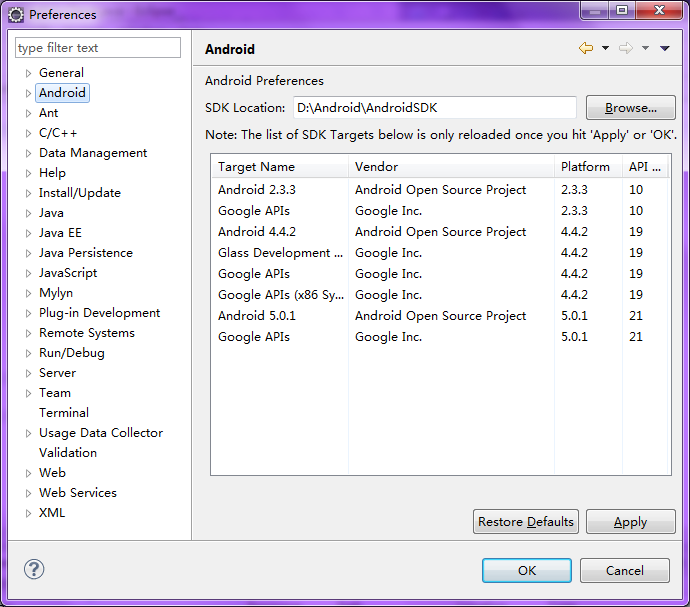Expand the Android tree node arrow

pos(28,93)
